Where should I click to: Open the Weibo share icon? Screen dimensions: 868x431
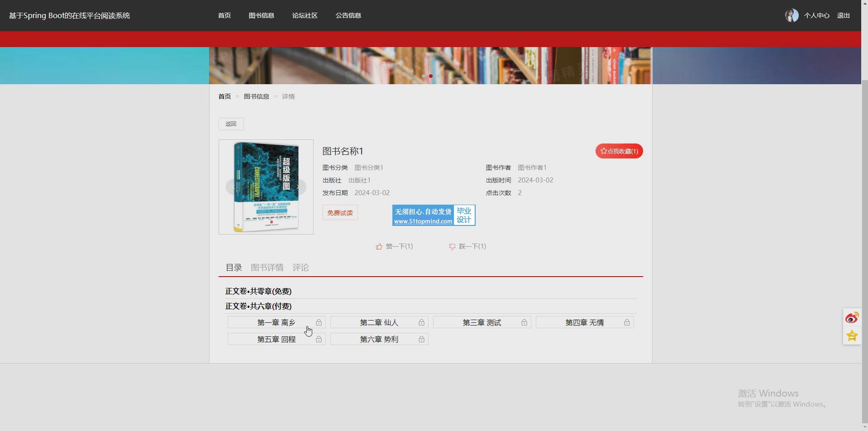852,318
